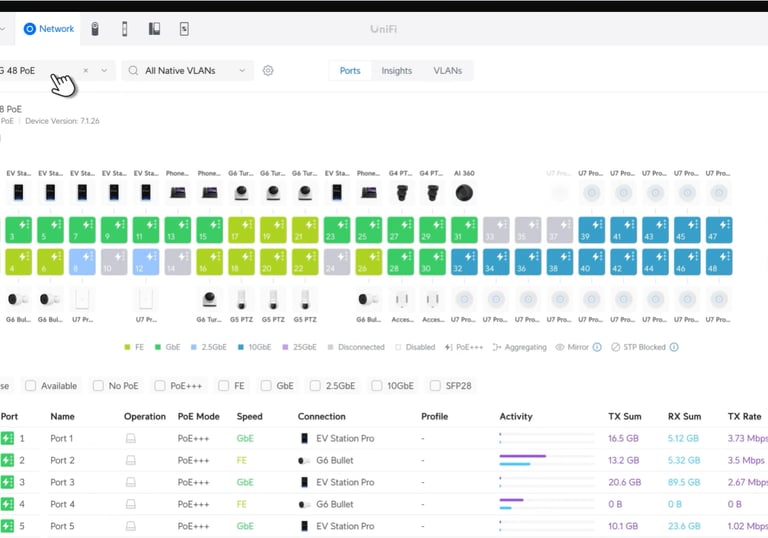Viewport: 768px width, 538px height.
Task: Switch to the Insights tab
Action: pyautogui.click(x=396, y=71)
